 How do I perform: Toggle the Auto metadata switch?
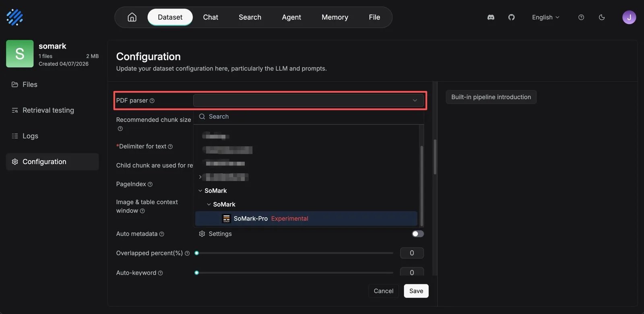coord(418,234)
